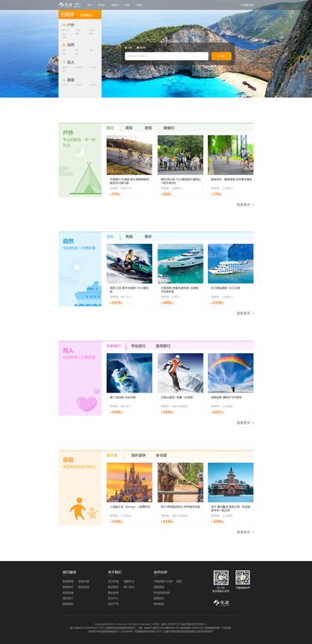This screenshot has height=644, width=312.
Task: Click the left QR code in the footer
Action: pyautogui.click(x=221, y=577)
